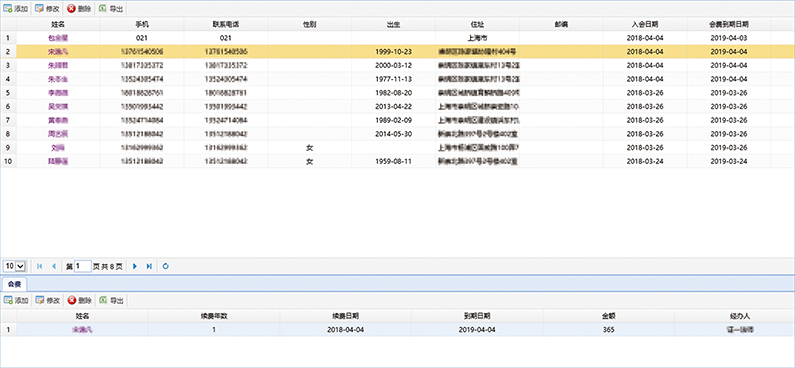Open the name link in the fee grid row
Viewport: 795px width, 368px height.
(82, 329)
